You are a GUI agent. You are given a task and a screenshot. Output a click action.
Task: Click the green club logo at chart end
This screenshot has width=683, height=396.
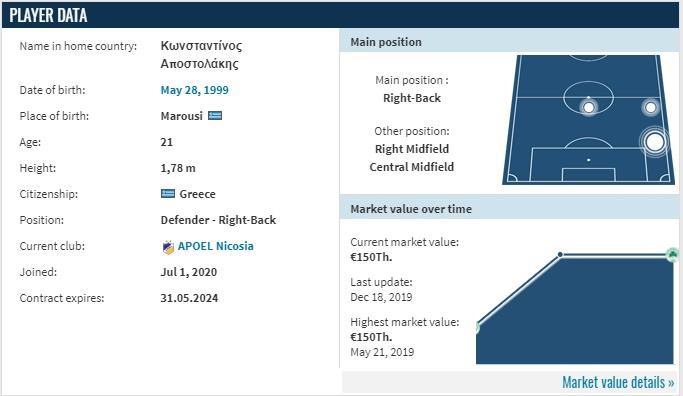click(673, 254)
